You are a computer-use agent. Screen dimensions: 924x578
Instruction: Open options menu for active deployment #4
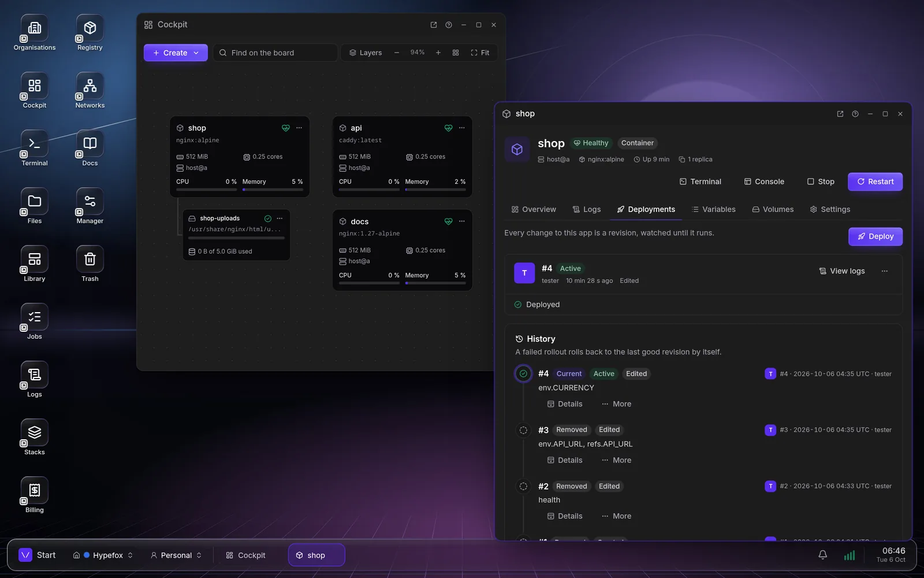point(885,271)
